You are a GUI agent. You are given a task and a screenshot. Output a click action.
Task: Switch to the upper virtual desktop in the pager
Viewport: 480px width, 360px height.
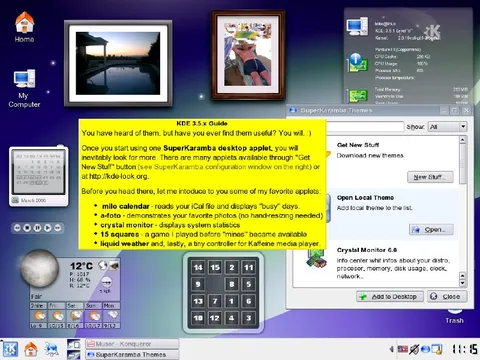[x=74, y=344]
